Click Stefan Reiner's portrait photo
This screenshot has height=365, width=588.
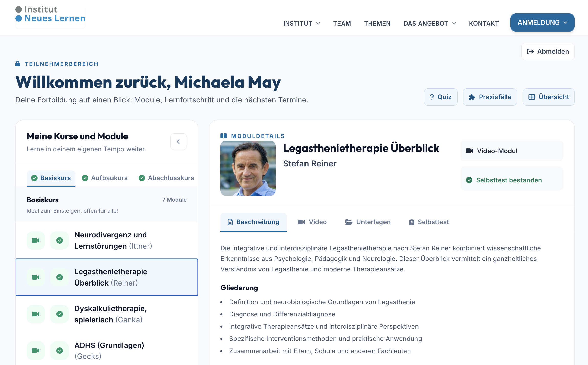click(248, 168)
